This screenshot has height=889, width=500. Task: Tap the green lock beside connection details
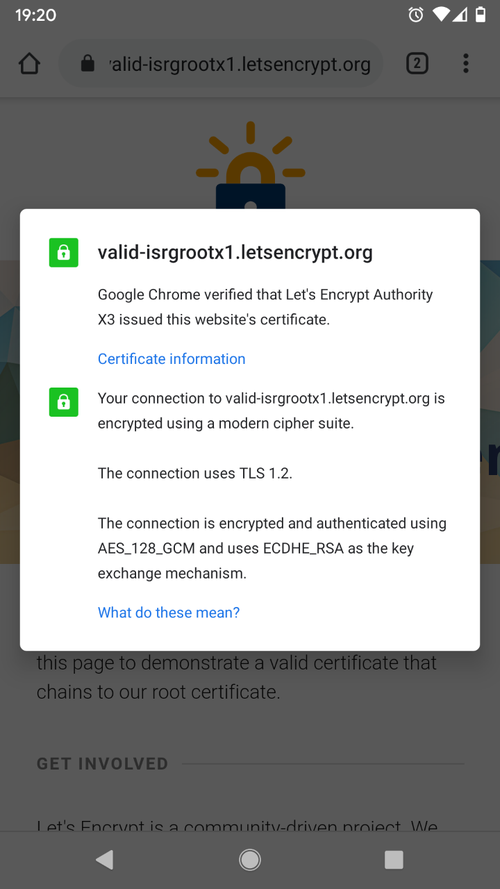point(63,402)
